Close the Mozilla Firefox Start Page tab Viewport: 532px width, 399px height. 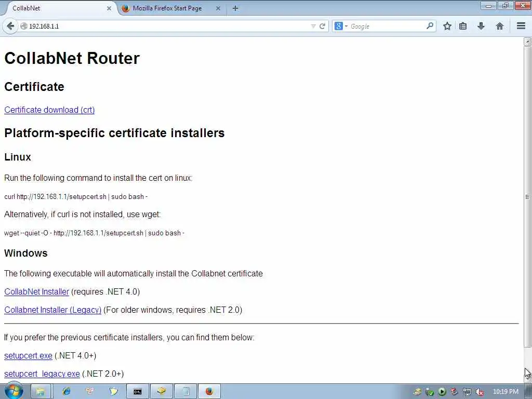(218, 8)
